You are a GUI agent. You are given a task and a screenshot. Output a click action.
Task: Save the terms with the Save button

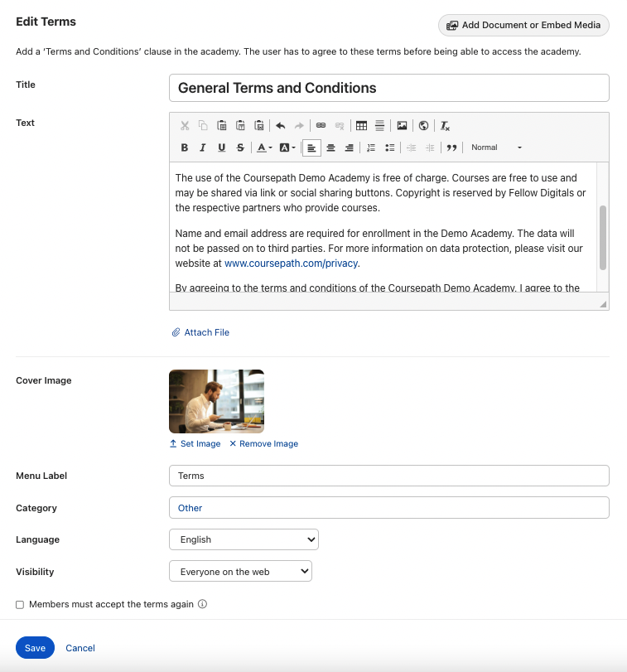point(35,648)
